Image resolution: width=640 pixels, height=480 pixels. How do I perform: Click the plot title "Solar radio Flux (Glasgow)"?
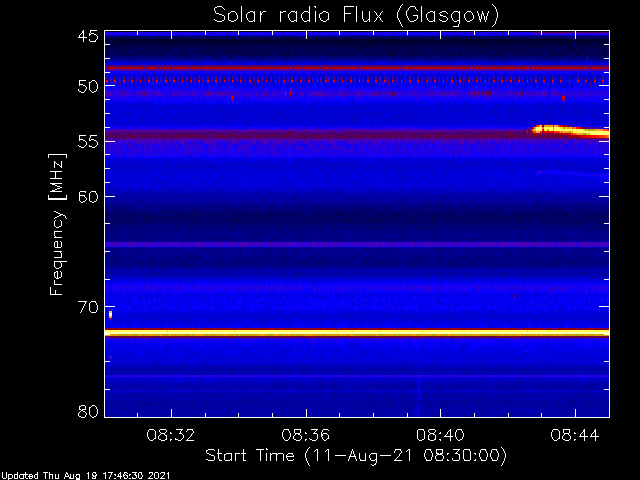point(356,16)
